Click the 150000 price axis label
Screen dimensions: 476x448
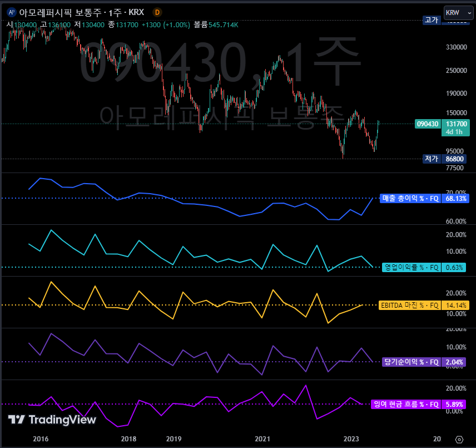point(457,112)
